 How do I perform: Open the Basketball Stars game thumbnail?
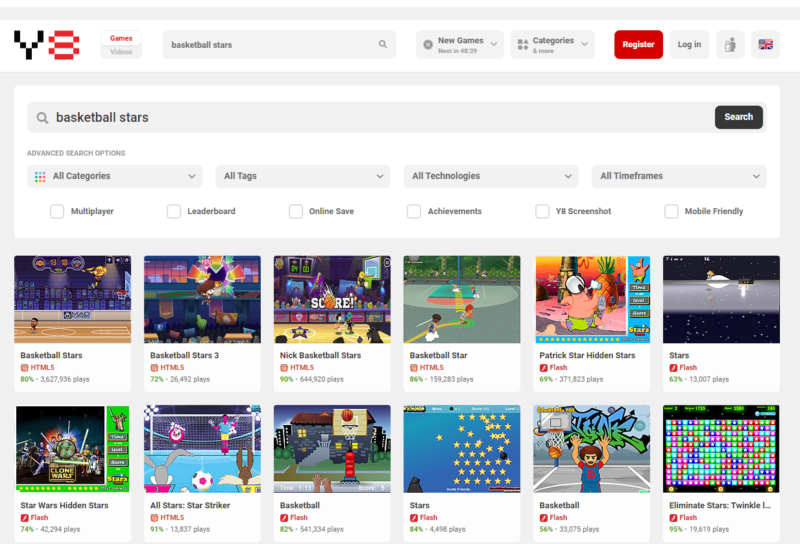pos(72,300)
